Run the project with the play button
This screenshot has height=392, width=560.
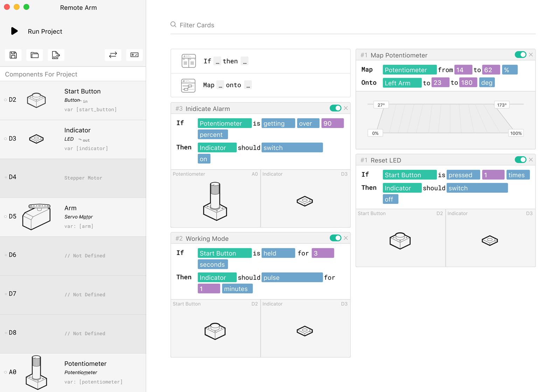(14, 31)
